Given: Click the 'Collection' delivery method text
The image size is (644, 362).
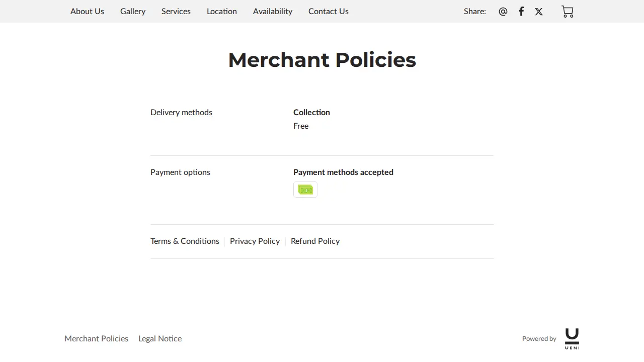Looking at the screenshot, I should (311, 113).
